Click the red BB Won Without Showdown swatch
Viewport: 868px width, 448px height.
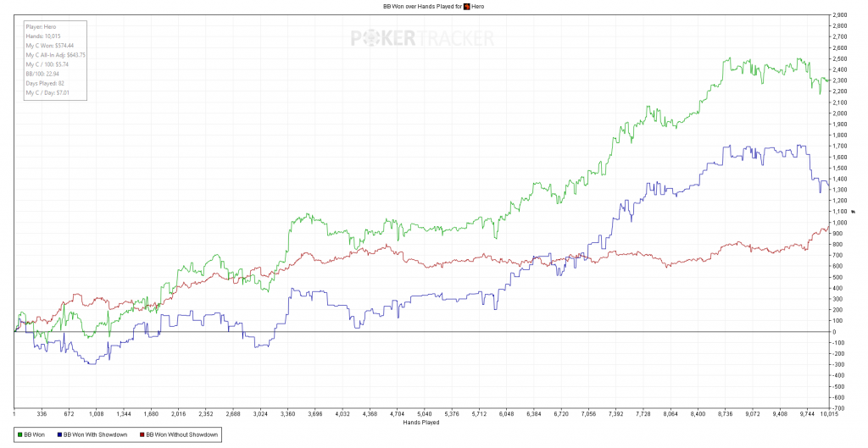coord(142,434)
